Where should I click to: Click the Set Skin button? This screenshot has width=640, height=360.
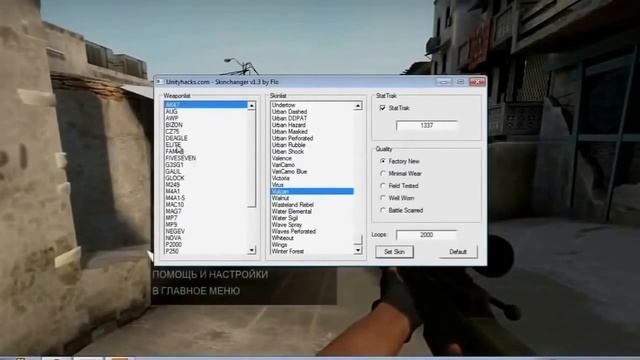[394, 252]
